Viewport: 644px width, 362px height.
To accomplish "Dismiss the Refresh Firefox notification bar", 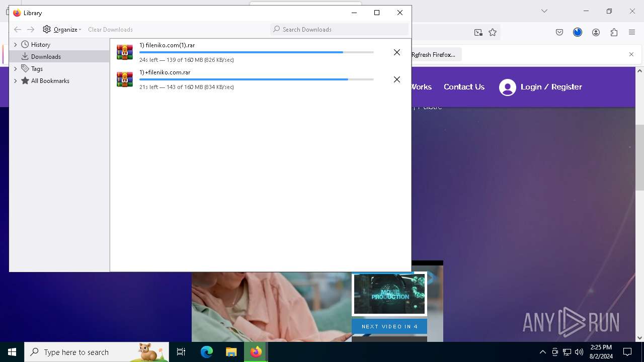I will coord(631,54).
